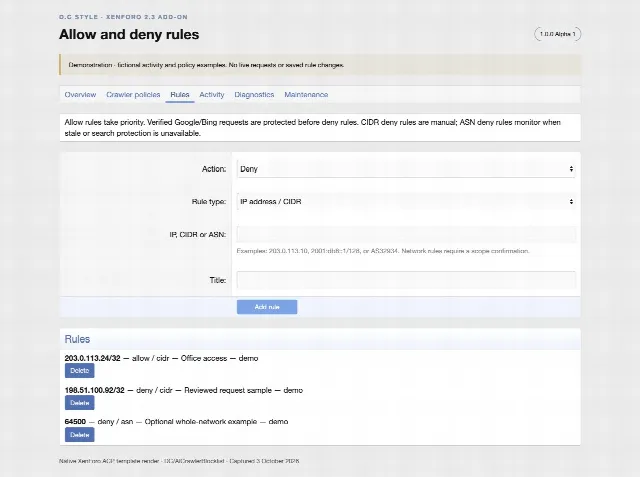The width and height of the screenshot is (640, 477).
Task: Click the Demonstration notice banner text
Action: [x=206, y=65]
